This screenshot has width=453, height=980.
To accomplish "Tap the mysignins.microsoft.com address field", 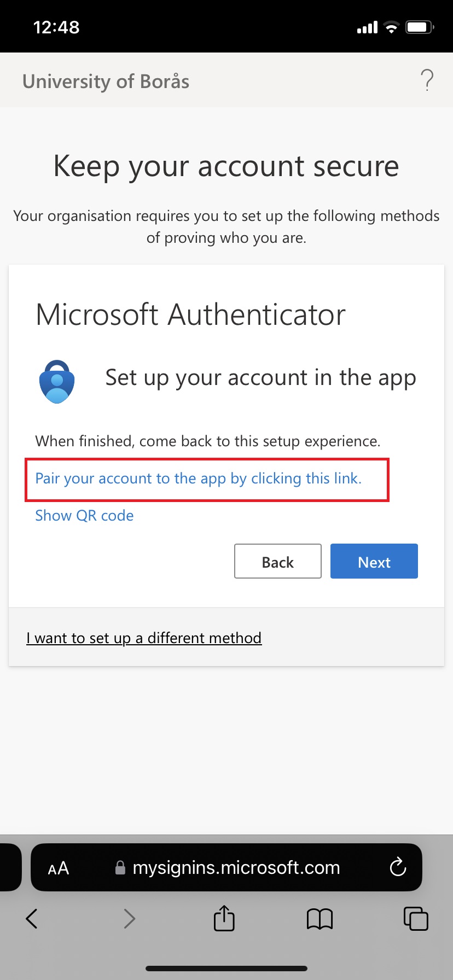I will point(236,868).
